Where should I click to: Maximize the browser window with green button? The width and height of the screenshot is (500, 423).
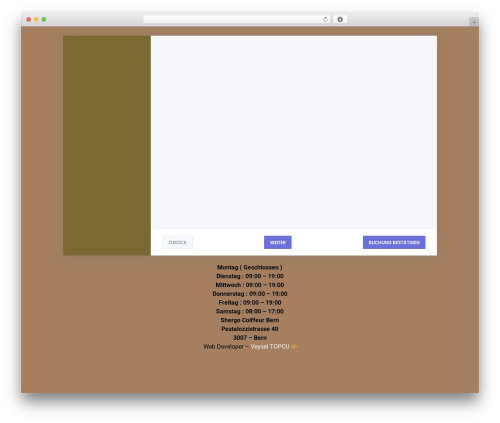(x=44, y=19)
